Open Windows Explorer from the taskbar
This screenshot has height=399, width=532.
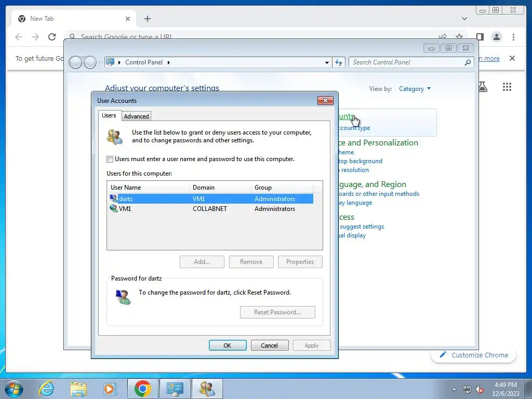[78, 389]
